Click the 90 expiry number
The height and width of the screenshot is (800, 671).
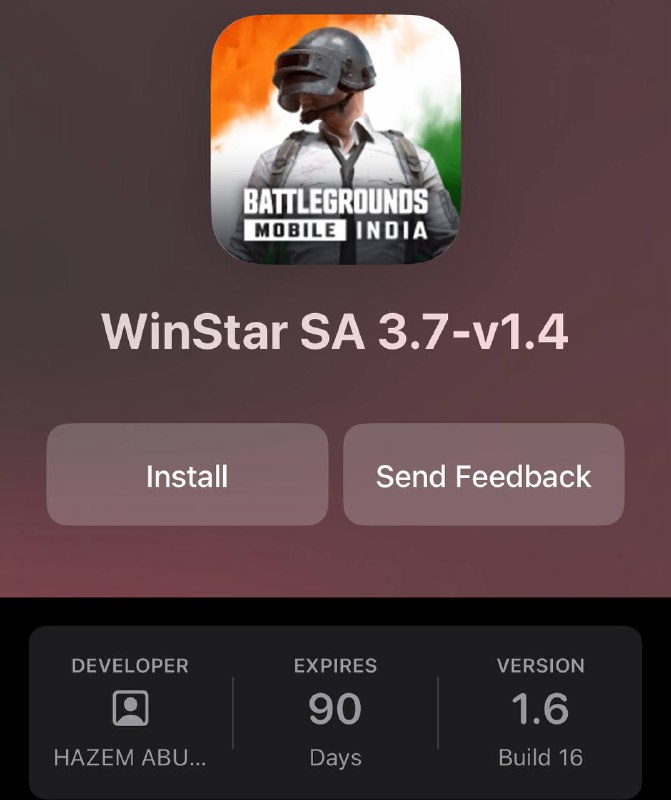335,708
